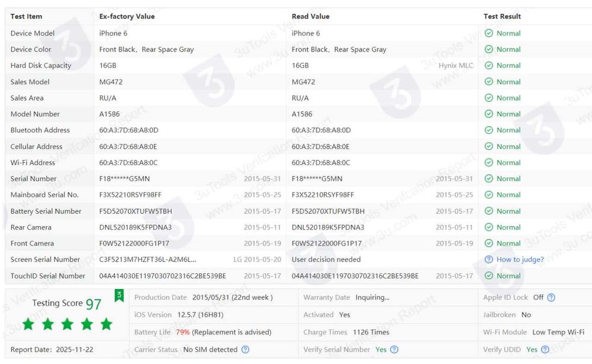The height and width of the screenshot is (364, 592).
Task: Click green check icon in TouchID Serial Number row
Action: pos(488,276)
